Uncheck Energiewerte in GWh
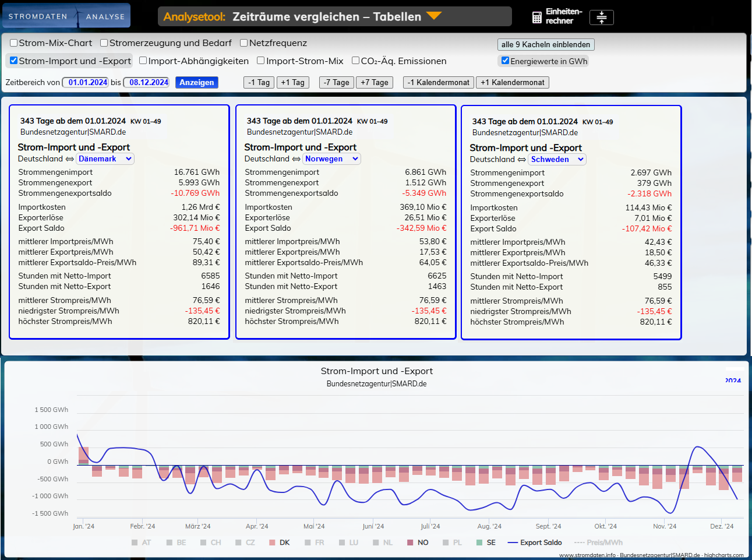The image size is (752, 560). [x=505, y=61]
